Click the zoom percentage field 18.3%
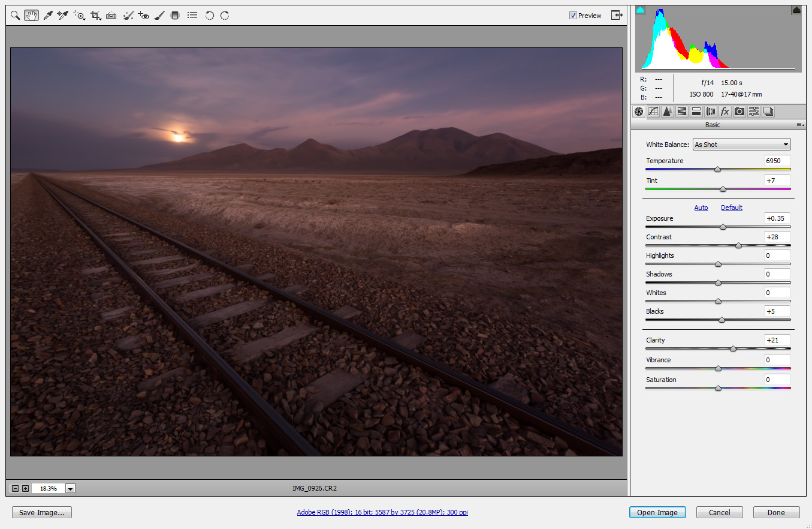812x529 pixels. 48,489
